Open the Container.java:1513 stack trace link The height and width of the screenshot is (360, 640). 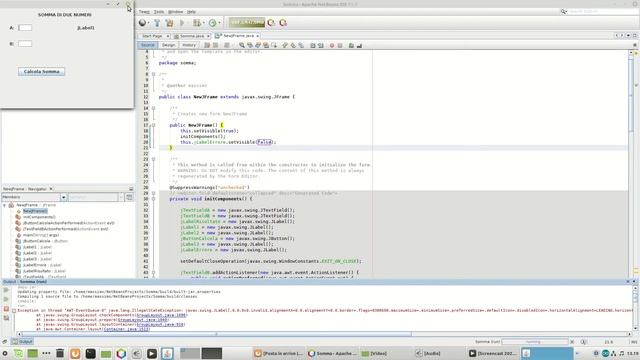pos(126,329)
